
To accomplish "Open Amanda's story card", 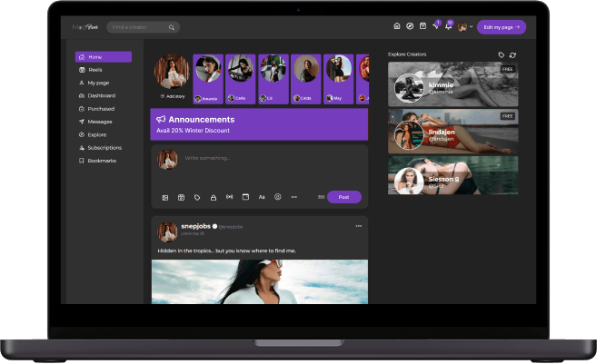I will 208,79.
